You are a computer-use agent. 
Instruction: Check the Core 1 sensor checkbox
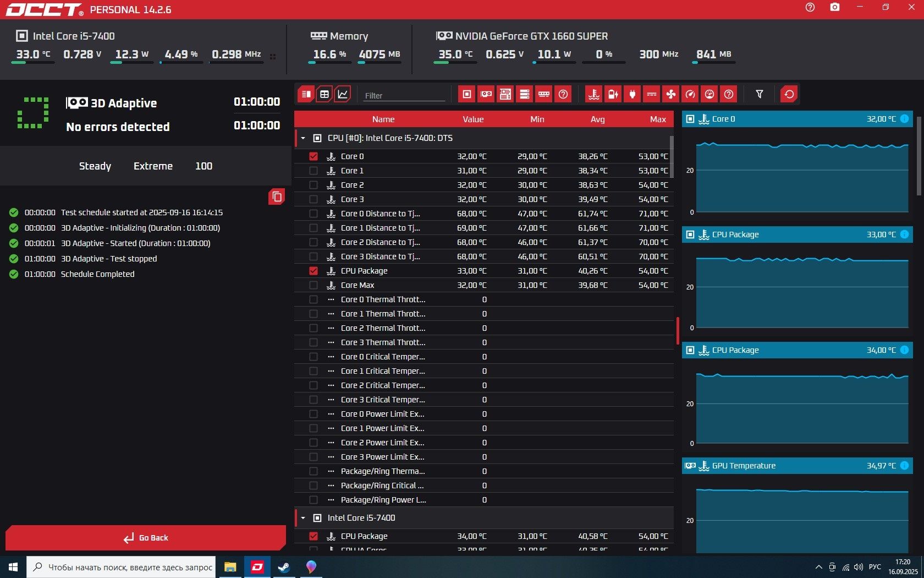coord(313,171)
